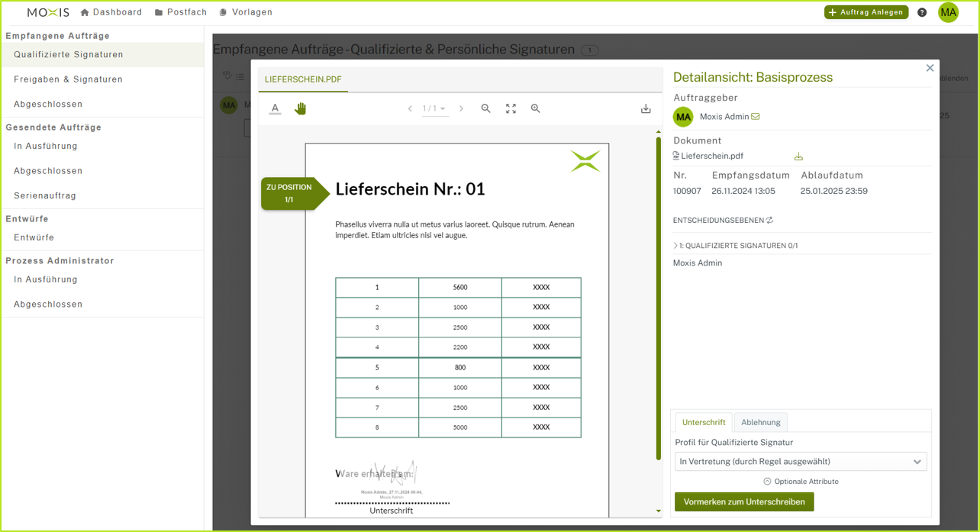980x532 pixels.
Task: Zoom in on the document preview
Action: (x=536, y=108)
